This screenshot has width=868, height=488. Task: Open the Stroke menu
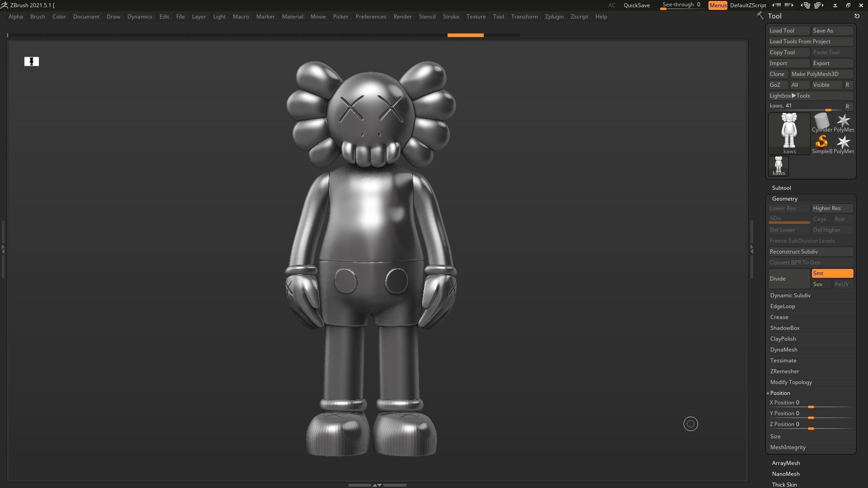(x=451, y=17)
